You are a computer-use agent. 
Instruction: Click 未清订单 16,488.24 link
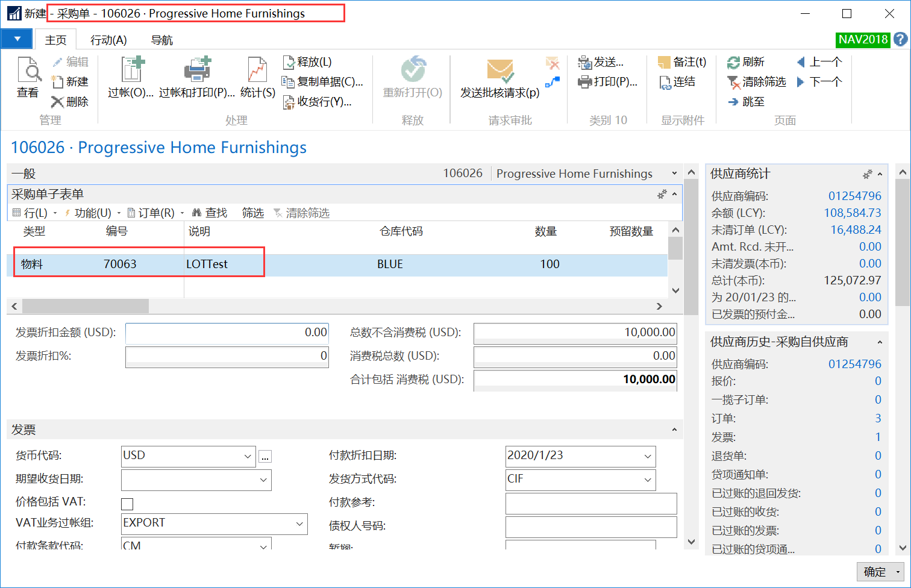(x=856, y=230)
